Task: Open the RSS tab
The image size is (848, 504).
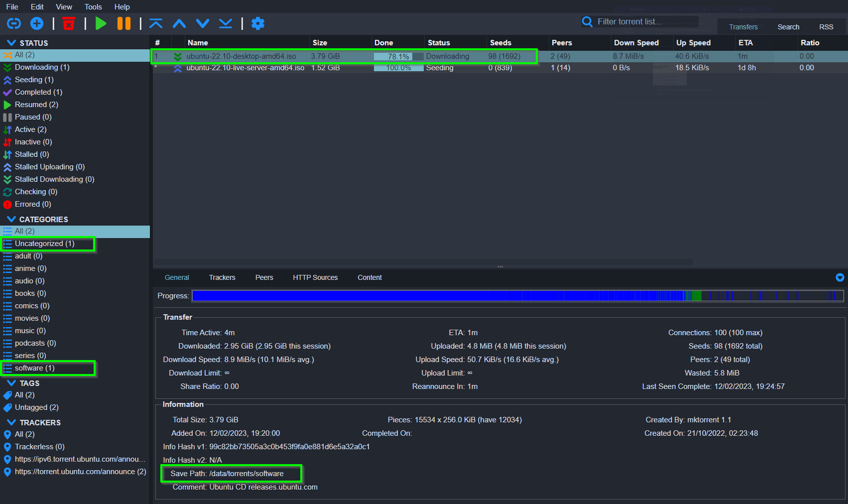Action: click(826, 27)
